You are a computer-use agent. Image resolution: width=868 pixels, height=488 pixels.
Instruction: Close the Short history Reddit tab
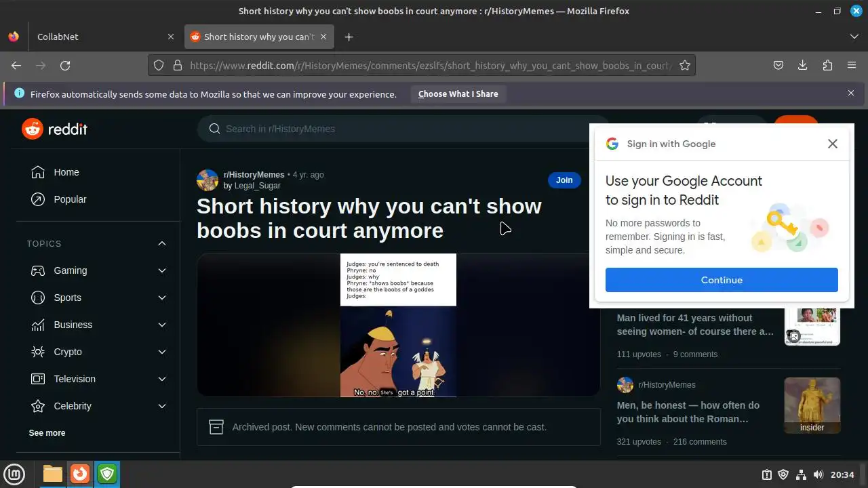point(323,37)
